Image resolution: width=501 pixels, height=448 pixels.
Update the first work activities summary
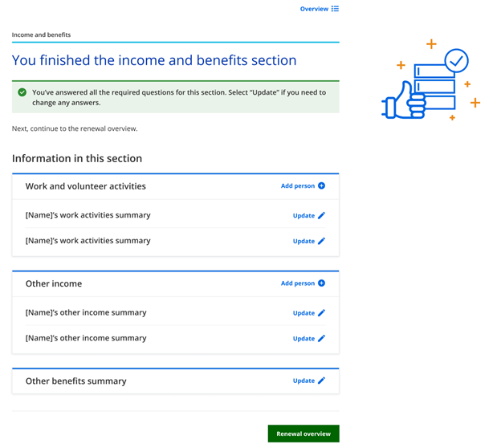tap(303, 216)
